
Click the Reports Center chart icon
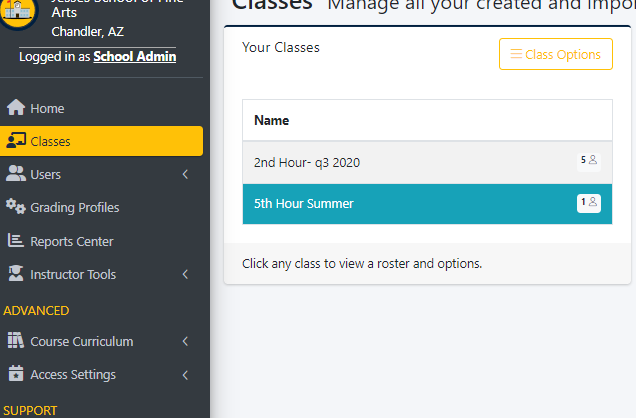pos(15,240)
